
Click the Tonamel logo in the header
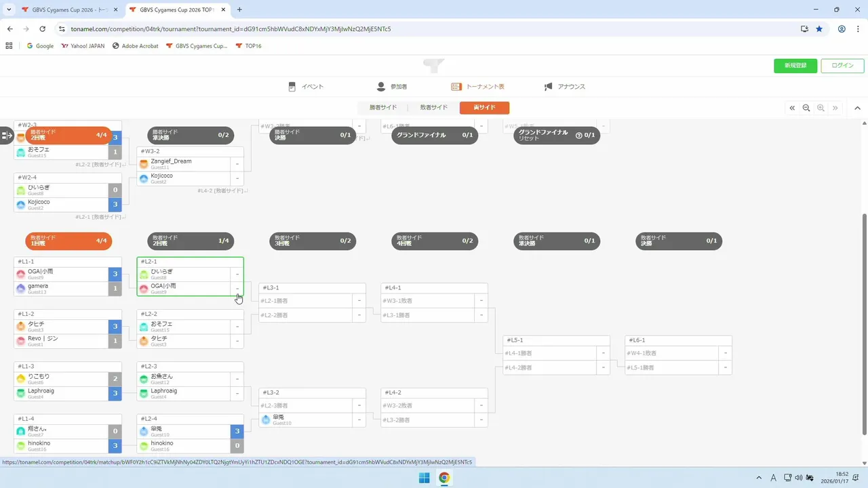433,66
